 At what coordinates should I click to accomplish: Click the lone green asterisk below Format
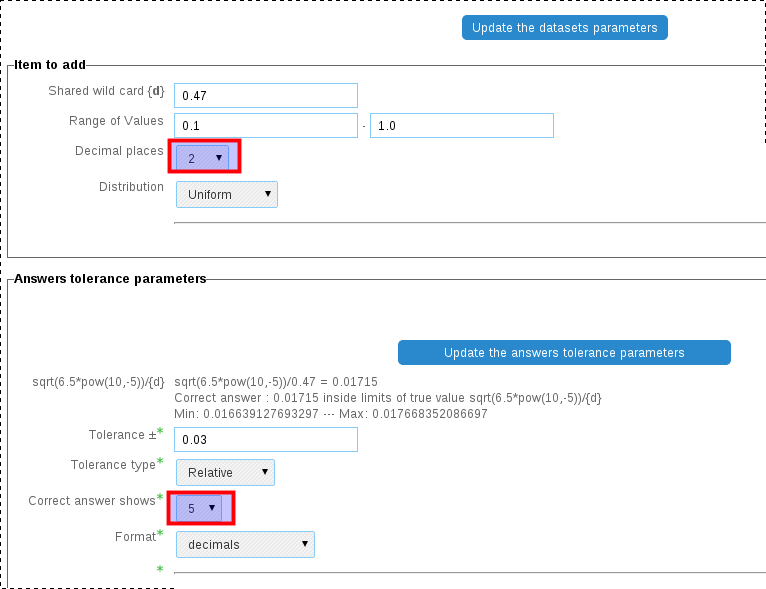coord(160,568)
